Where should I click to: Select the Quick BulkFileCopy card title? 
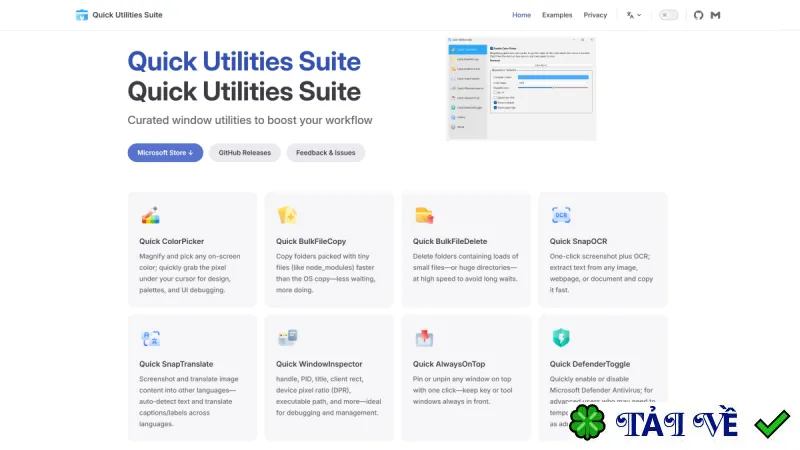[x=311, y=241]
